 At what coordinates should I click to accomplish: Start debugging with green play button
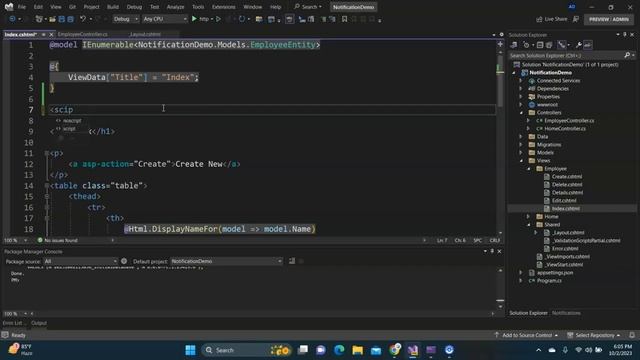194,19
